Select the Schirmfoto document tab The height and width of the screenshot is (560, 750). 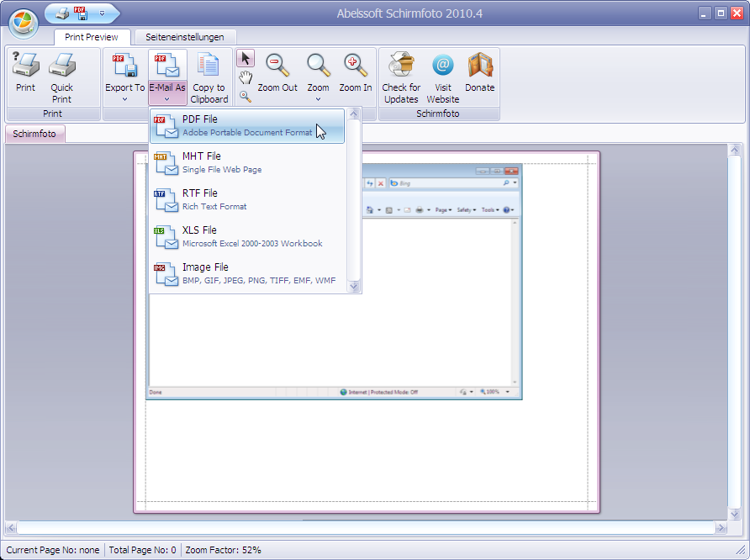pyautogui.click(x=34, y=134)
